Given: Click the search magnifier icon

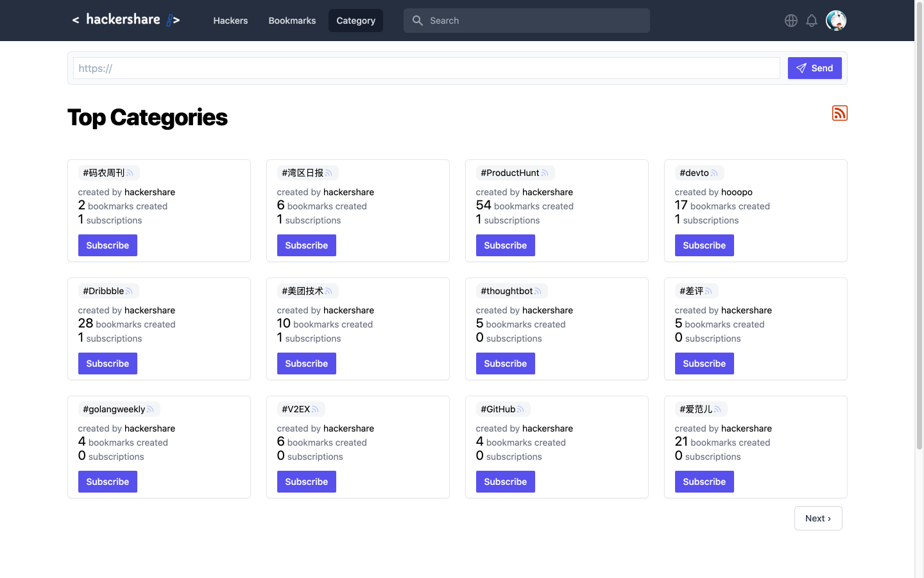Looking at the screenshot, I should coord(418,20).
